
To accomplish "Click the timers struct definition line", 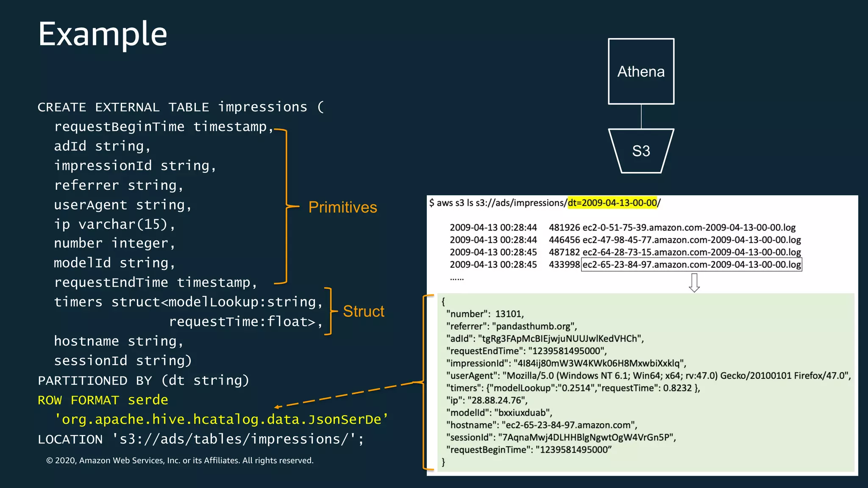I will 188,302.
